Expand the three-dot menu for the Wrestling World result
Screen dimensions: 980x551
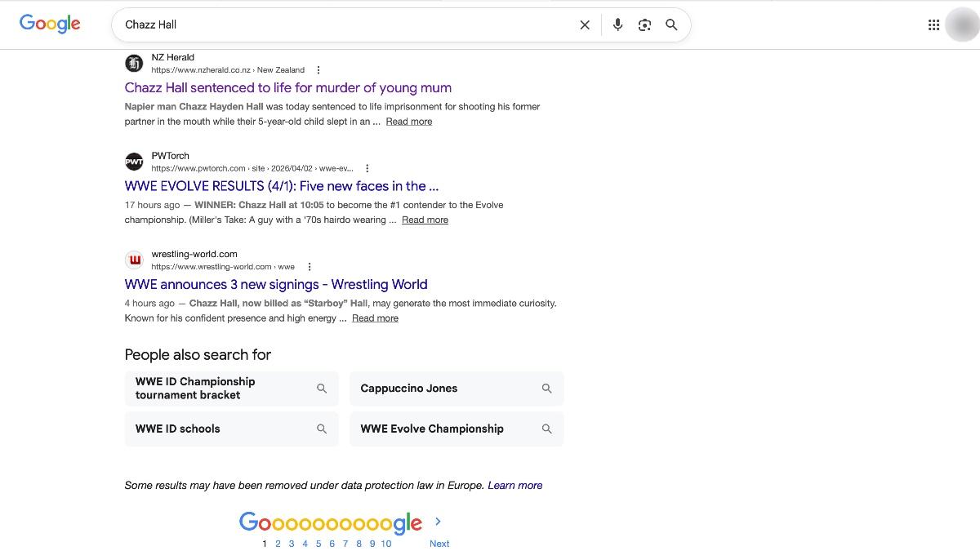309,266
